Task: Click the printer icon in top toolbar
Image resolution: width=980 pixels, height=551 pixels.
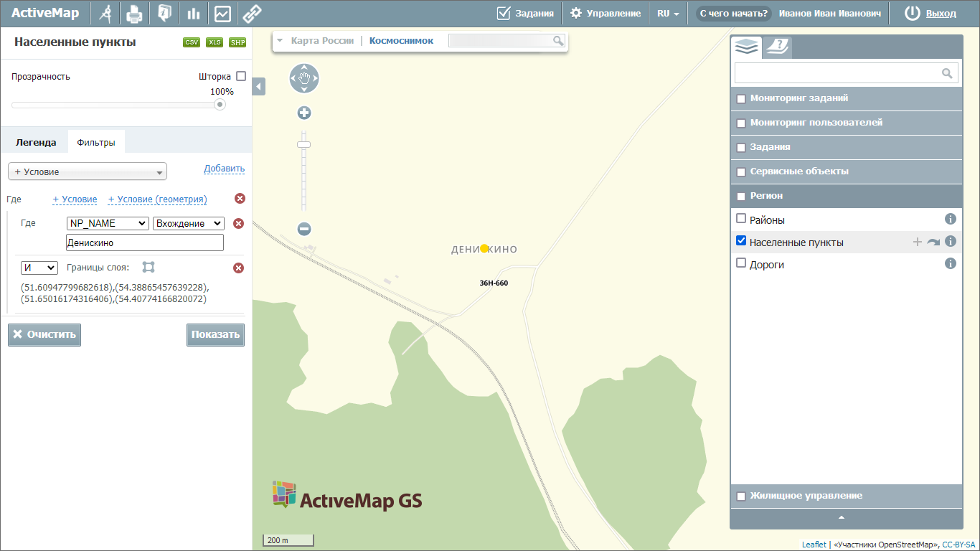Action: point(134,13)
